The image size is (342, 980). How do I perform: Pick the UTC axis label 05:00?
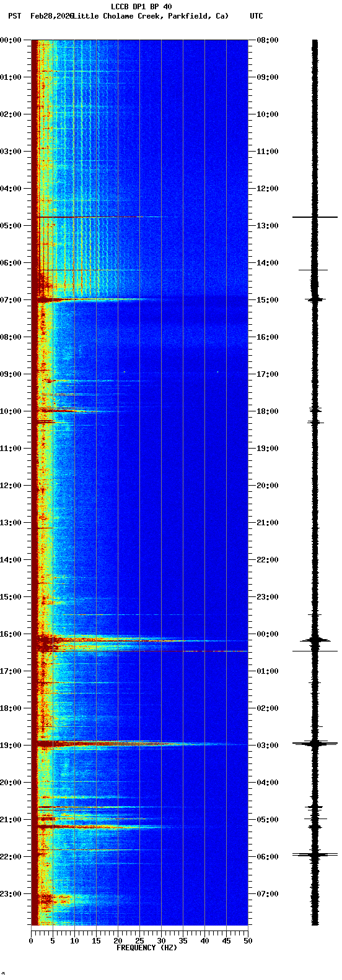(268, 820)
